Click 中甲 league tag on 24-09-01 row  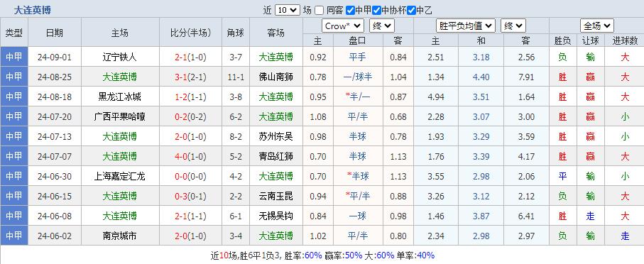point(14,57)
